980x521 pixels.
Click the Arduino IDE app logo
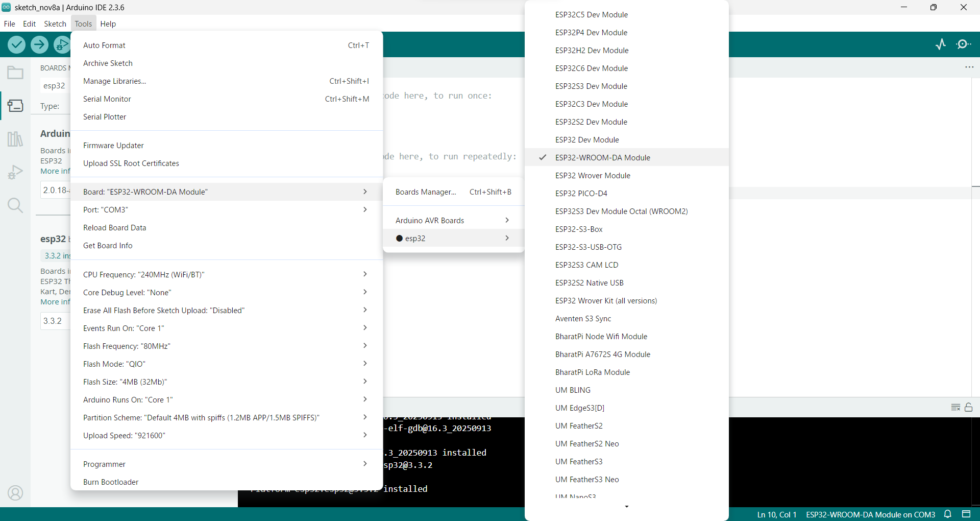click(6, 7)
